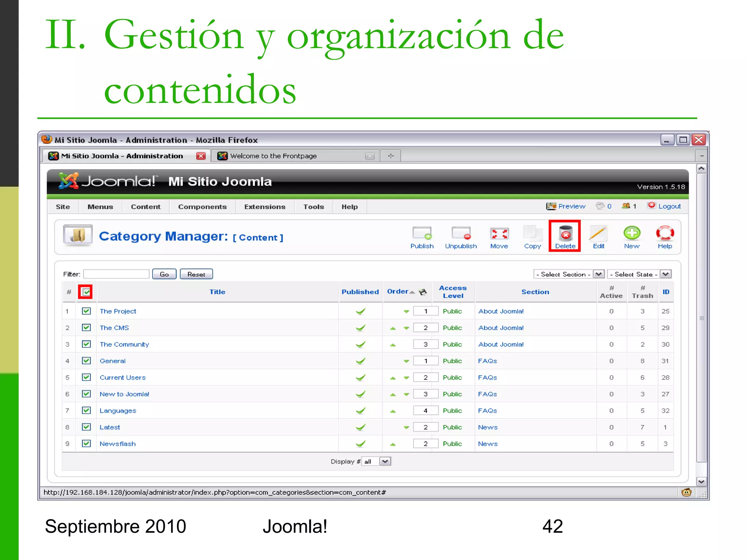Switch to Welcome to the Frontpage tab
This screenshot has height=560, width=747.
click(x=295, y=156)
